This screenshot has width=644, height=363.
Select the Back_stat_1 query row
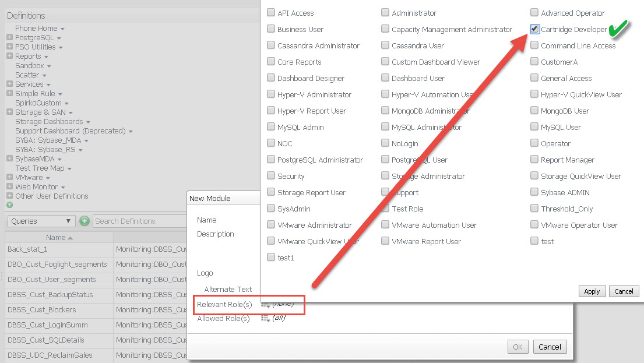pyautogui.click(x=27, y=249)
